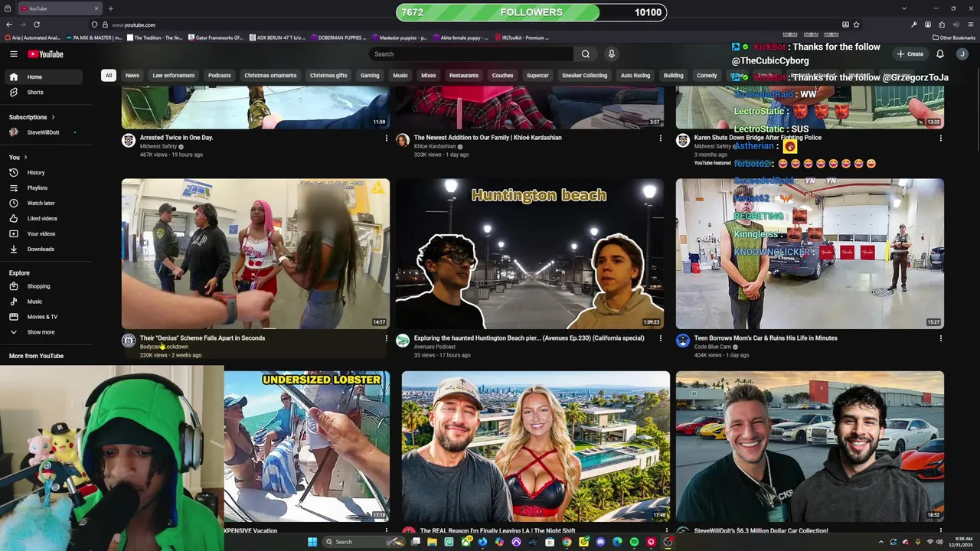Open options menu for Huntington Beach pier video
This screenshot has width=980, height=551.
coord(660,338)
